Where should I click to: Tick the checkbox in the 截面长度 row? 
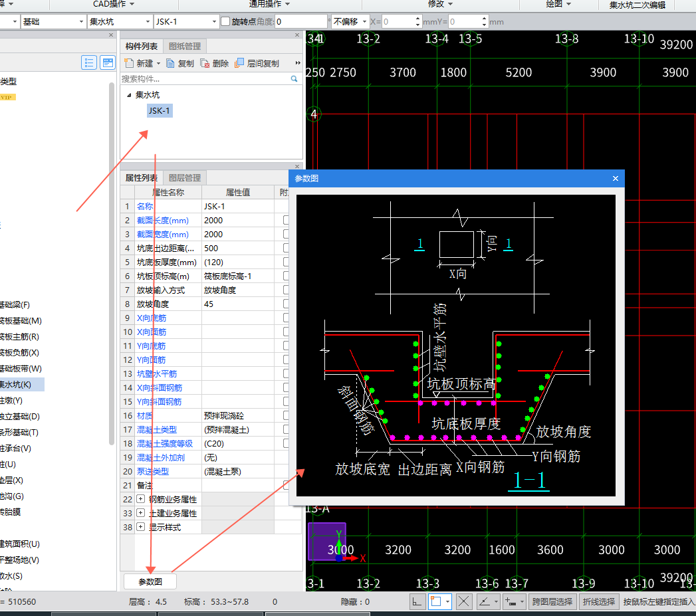pyautogui.click(x=287, y=220)
